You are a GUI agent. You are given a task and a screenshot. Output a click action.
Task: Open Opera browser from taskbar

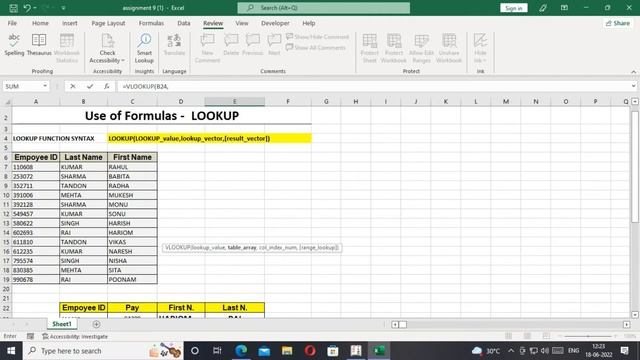coord(310,351)
